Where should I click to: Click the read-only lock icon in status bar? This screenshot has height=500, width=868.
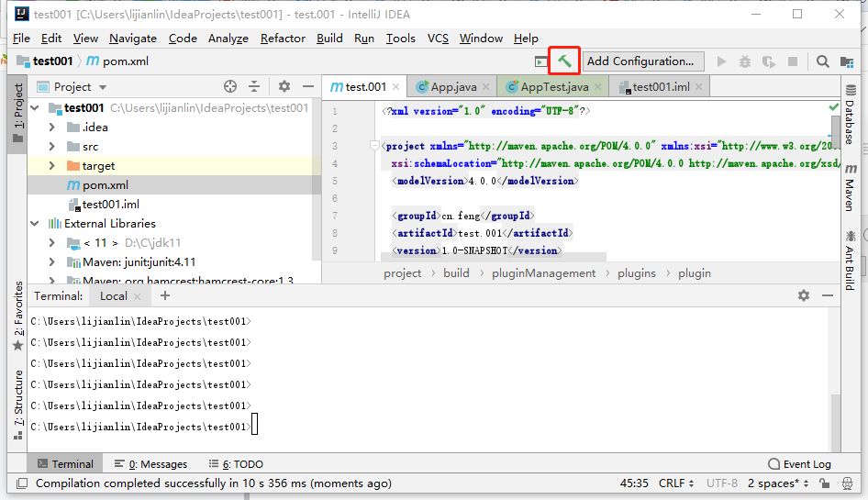[825, 483]
